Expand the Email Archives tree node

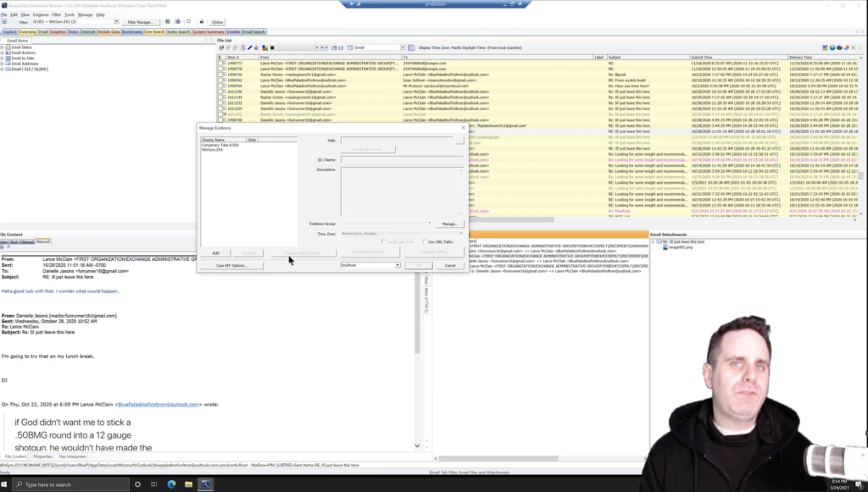[x=3, y=53]
